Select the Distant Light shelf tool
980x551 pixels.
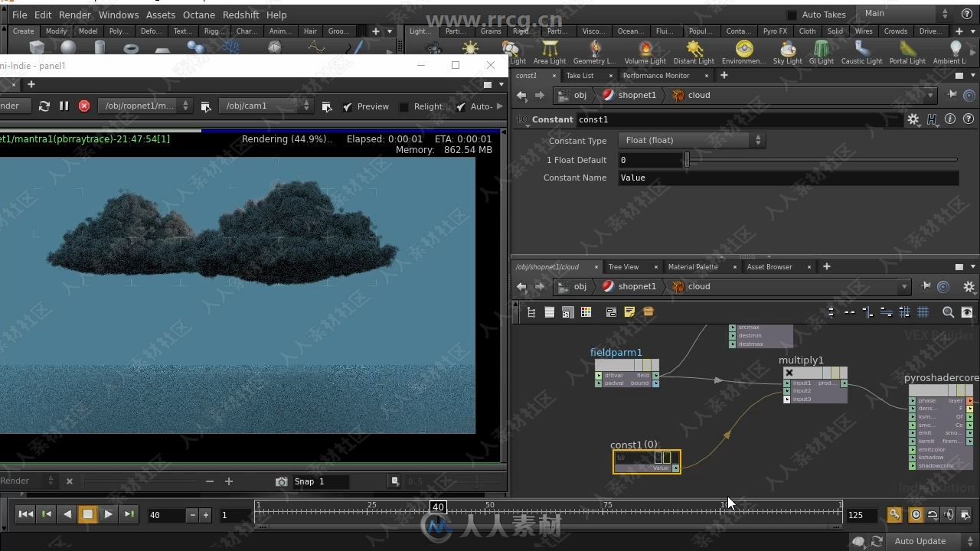tap(694, 53)
